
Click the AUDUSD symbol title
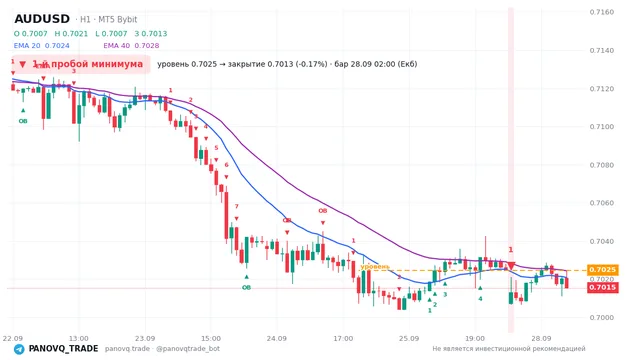[42, 19]
